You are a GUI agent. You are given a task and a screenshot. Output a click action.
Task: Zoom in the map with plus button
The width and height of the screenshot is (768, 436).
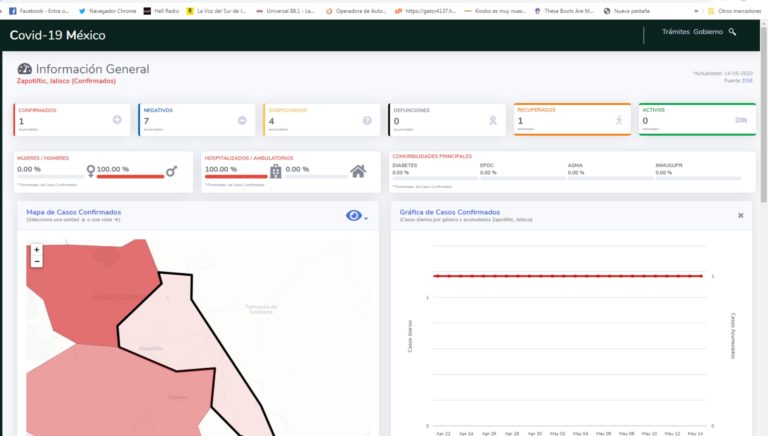pyautogui.click(x=37, y=250)
